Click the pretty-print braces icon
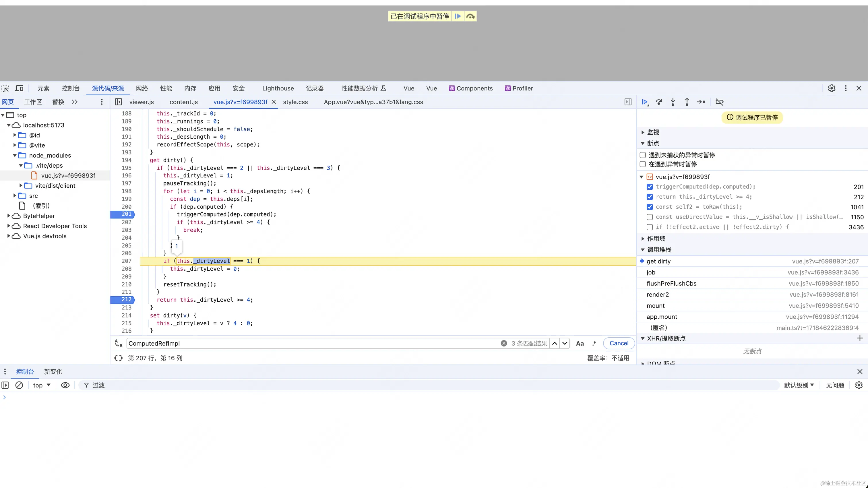The width and height of the screenshot is (868, 488). pyautogui.click(x=118, y=358)
